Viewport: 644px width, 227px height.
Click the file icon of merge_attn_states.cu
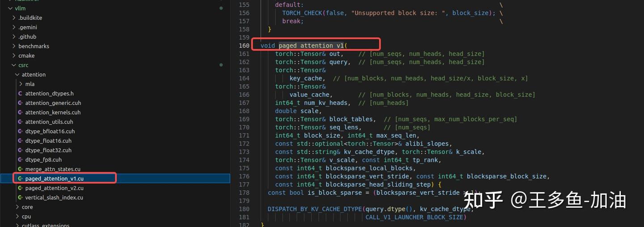click(x=20, y=169)
